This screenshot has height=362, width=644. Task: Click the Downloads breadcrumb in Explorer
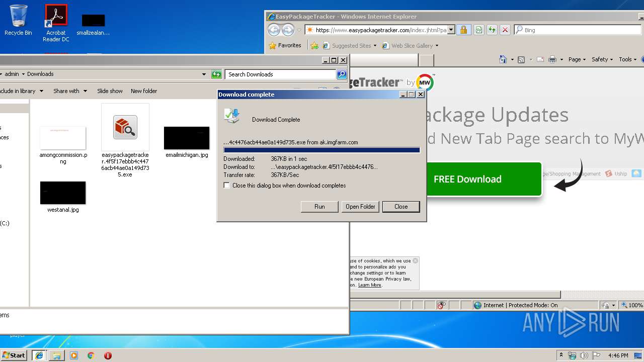40,74
